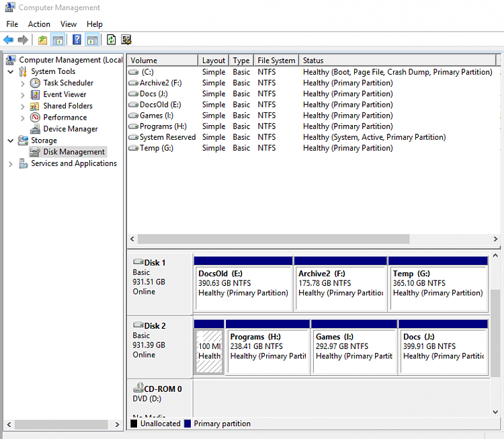Click the drive icon beside Games (I:)

(134, 116)
